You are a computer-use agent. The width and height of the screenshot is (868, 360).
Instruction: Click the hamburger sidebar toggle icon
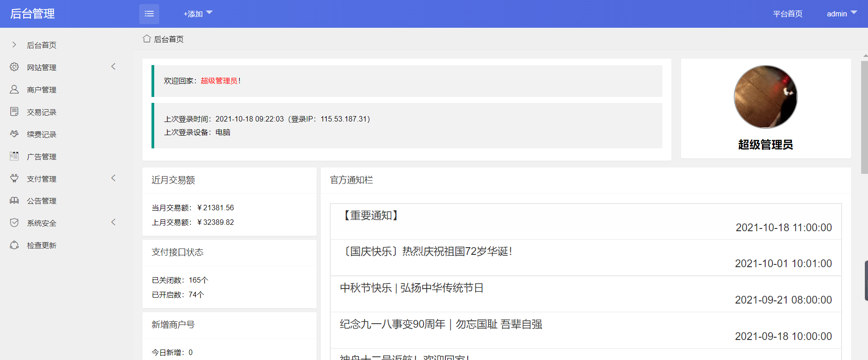point(149,14)
